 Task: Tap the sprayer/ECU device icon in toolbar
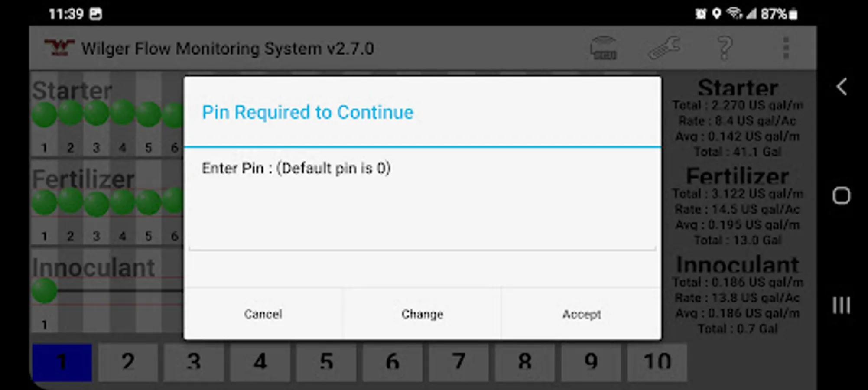[603, 48]
